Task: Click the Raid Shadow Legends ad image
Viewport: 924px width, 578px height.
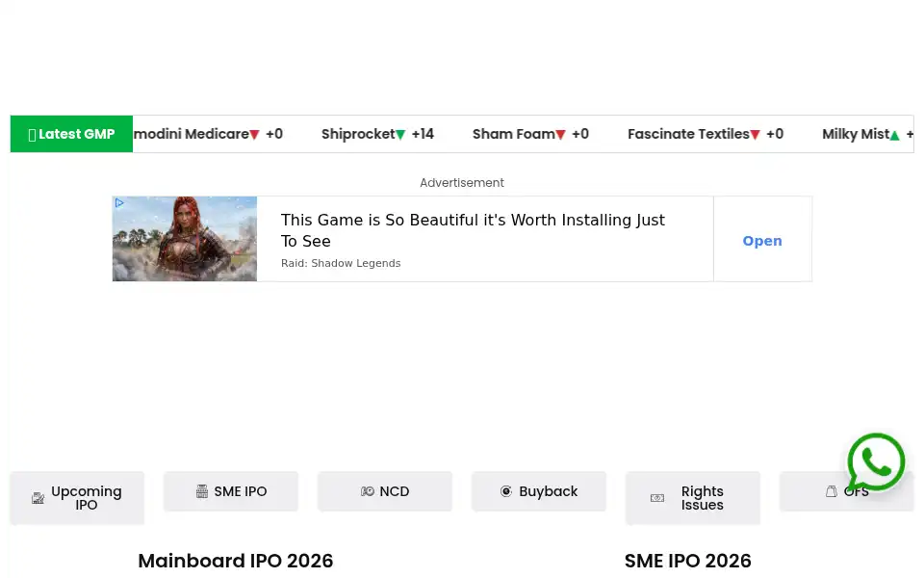Action: (185, 239)
